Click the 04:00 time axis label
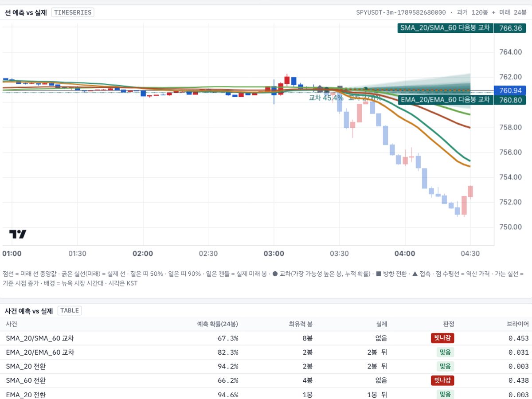 tap(405, 254)
